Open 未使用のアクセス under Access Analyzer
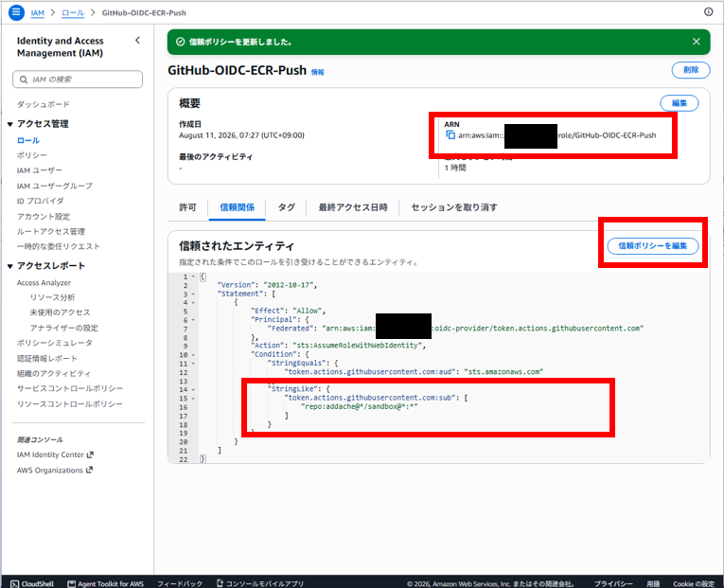The image size is (724, 588). [60, 312]
